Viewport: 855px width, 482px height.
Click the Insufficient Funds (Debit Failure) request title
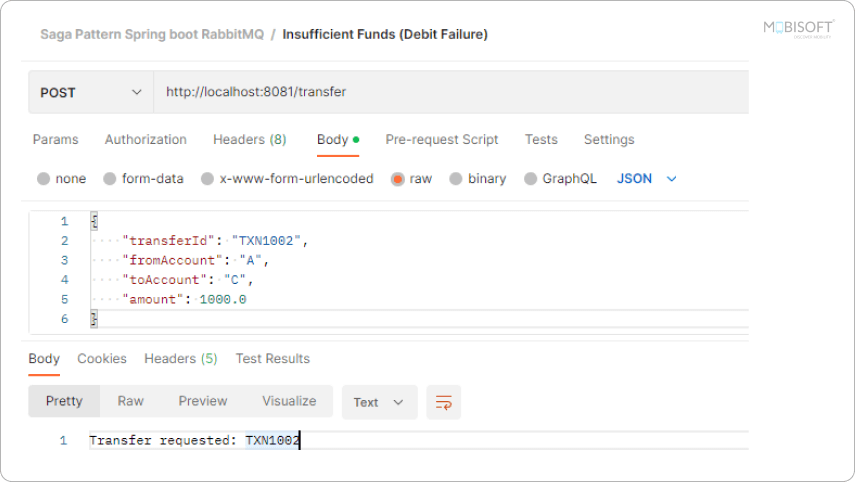[385, 34]
